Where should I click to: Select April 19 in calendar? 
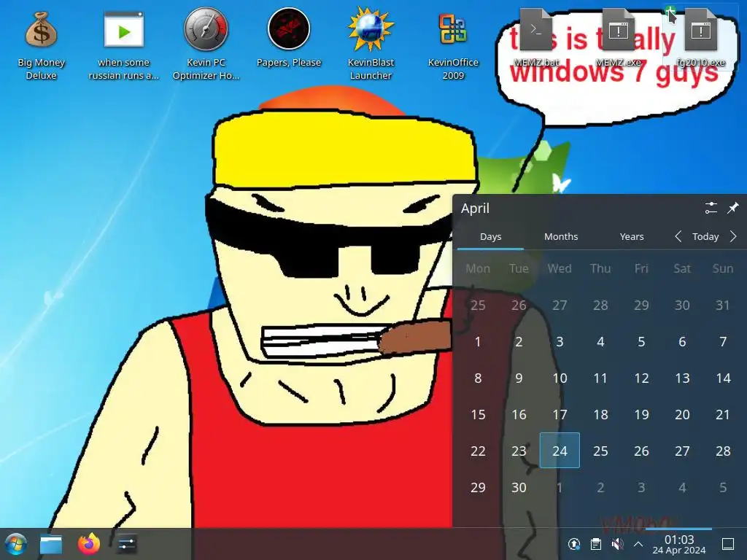[641, 414]
